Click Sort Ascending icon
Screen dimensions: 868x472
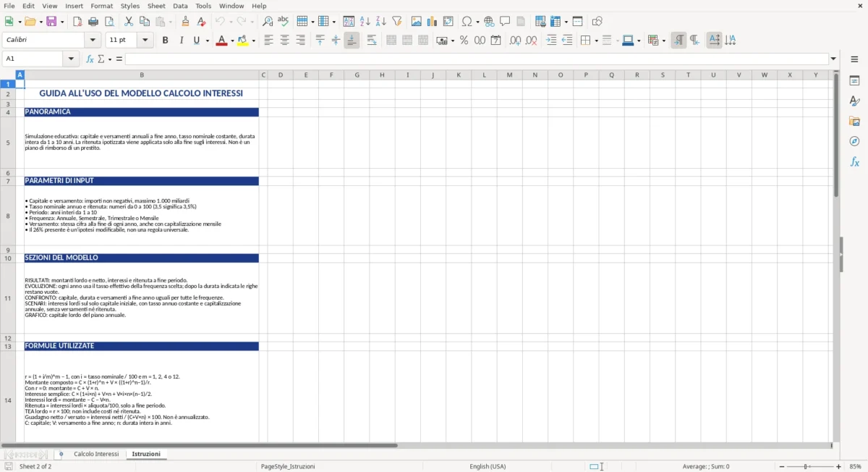point(365,22)
